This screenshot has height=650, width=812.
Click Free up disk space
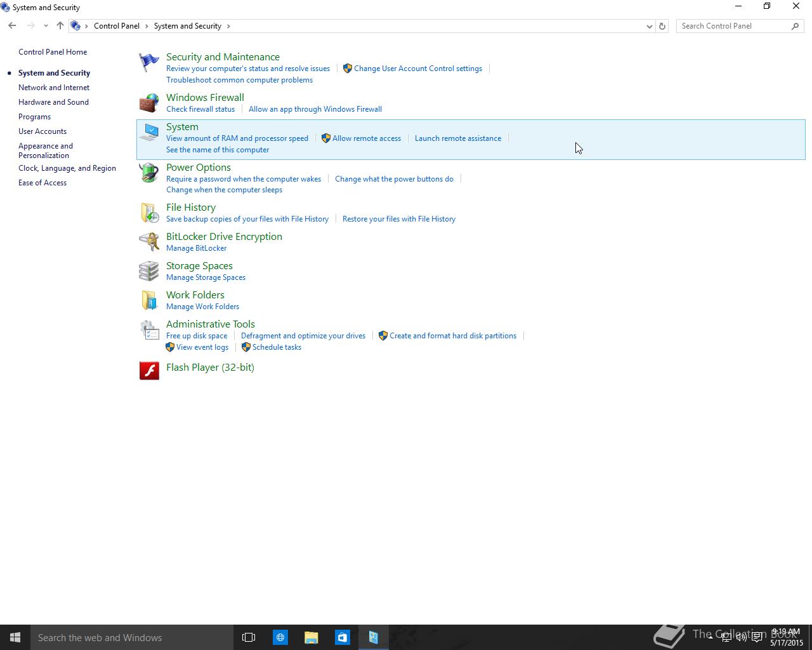[197, 336]
